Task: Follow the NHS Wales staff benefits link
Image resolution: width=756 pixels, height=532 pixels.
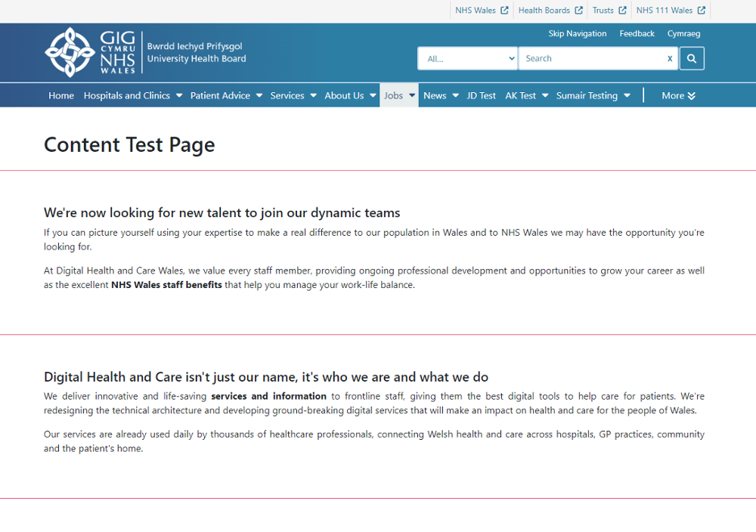Action: coord(166,286)
